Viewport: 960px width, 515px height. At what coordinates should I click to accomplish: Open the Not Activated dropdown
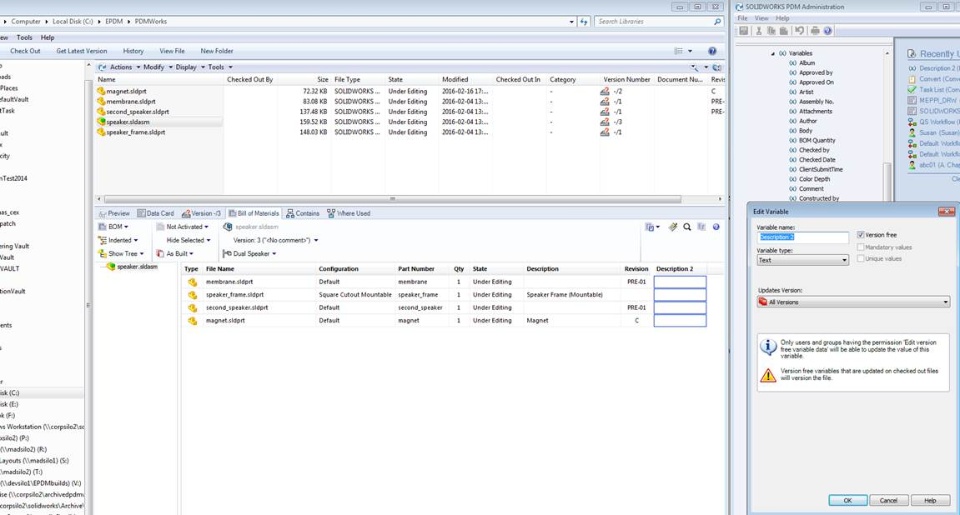[x=182, y=227]
